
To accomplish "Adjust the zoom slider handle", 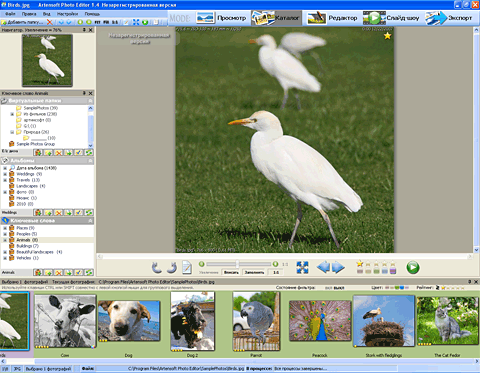I will pos(237,264).
